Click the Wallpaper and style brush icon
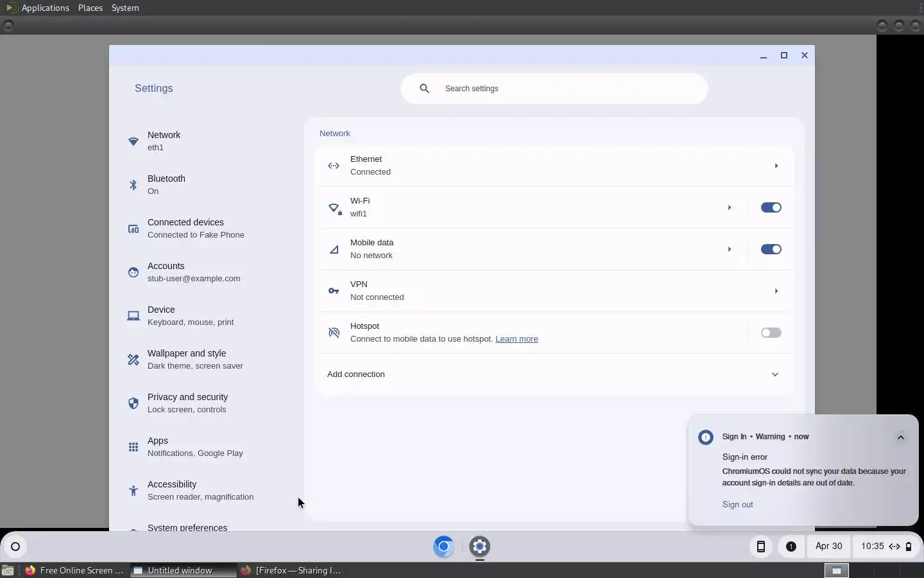The height and width of the screenshot is (578, 924). pyautogui.click(x=133, y=360)
